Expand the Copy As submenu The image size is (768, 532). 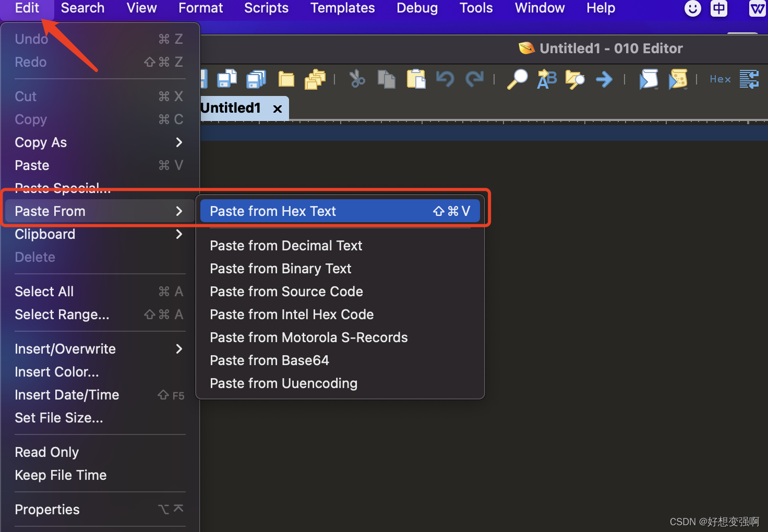[x=99, y=142]
